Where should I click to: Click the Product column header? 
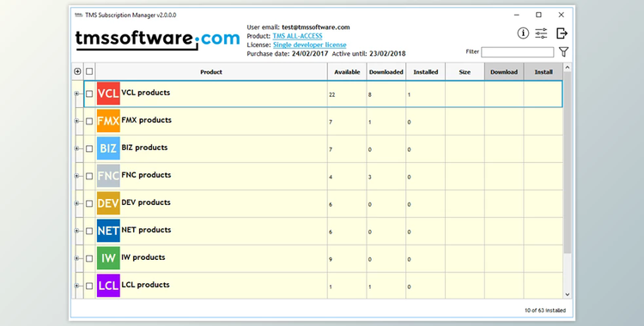click(x=211, y=72)
